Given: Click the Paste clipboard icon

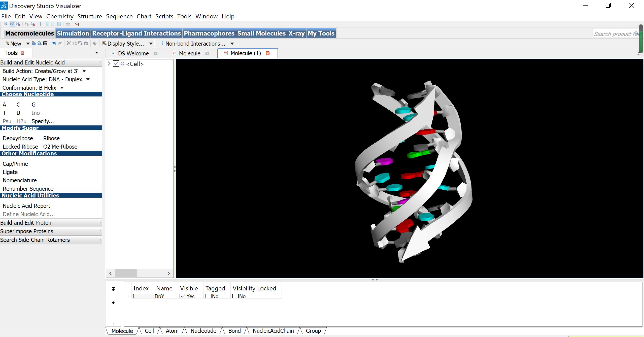Looking at the screenshot, I should (x=86, y=44).
